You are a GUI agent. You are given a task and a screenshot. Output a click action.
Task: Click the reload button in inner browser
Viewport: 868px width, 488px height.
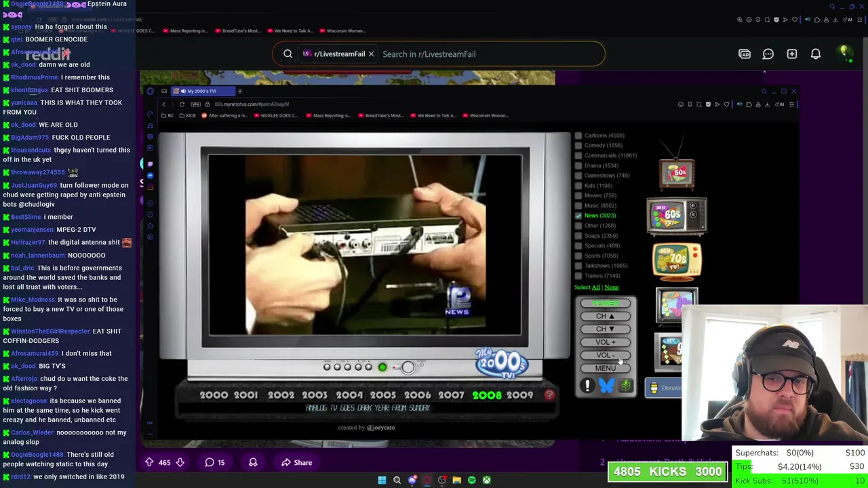click(x=182, y=104)
